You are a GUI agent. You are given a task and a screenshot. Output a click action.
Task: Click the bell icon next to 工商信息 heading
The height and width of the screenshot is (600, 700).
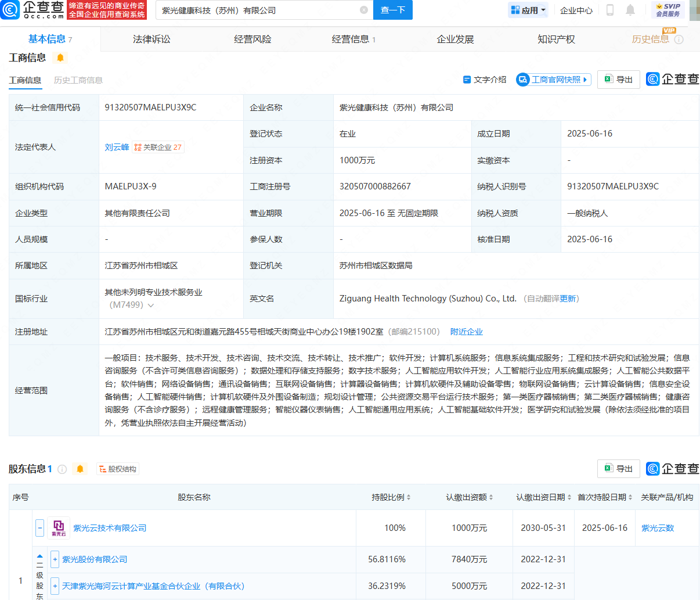coord(60,58)
